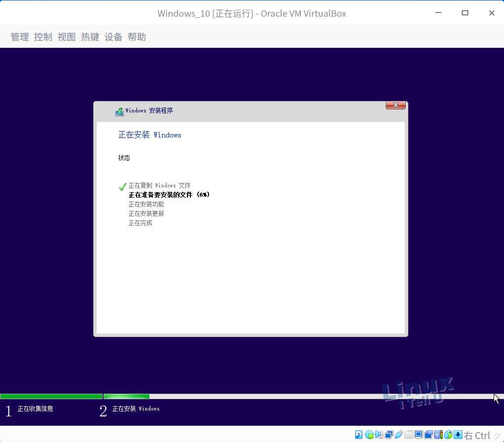
Task: Close the Windows 安装程序 dialog
Action: pyautogui.click(x=396, y=105)
